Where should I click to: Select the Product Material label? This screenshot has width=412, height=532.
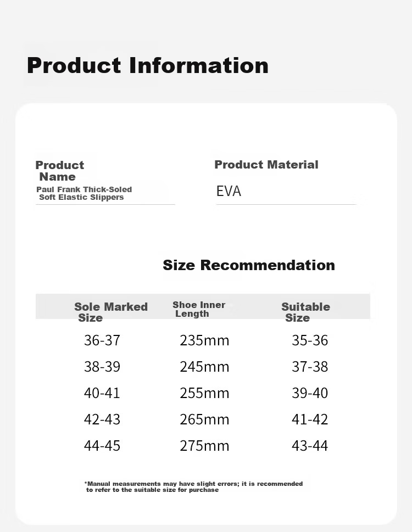click(x=266, y=165)
